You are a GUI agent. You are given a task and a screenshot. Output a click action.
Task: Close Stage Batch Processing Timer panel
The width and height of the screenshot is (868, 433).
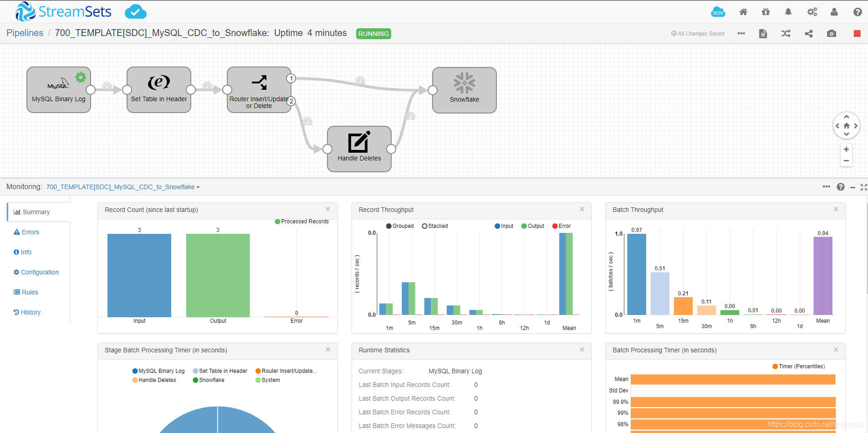tap(328, 350)
